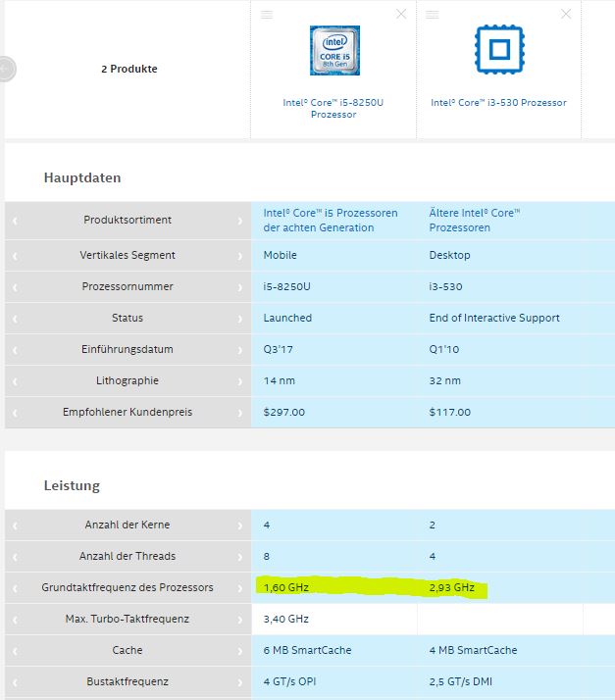Viewport: 615px width, 700px height.
Task: Select the Hauptdaten section heading
Action: pyautogui.click(x=82, y=177)
